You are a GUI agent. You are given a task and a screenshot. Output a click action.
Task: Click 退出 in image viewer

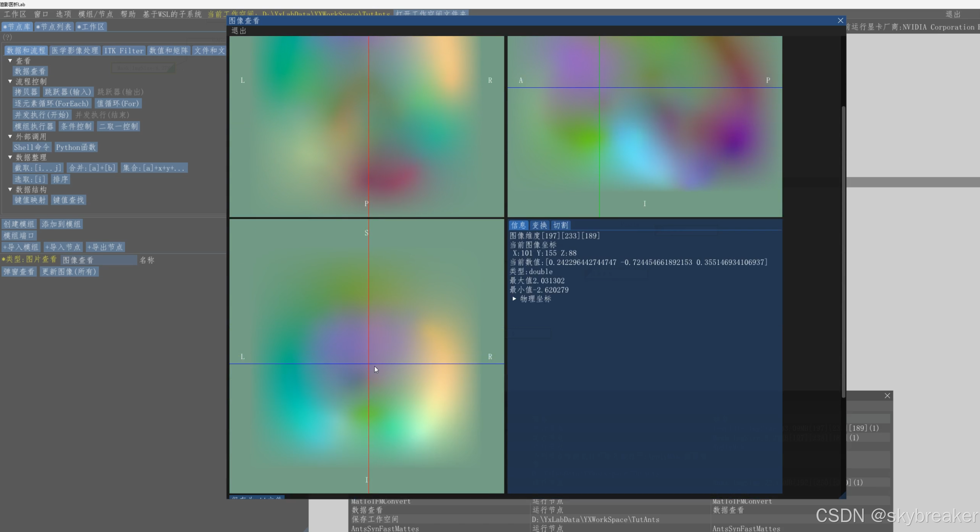point(239,31)
